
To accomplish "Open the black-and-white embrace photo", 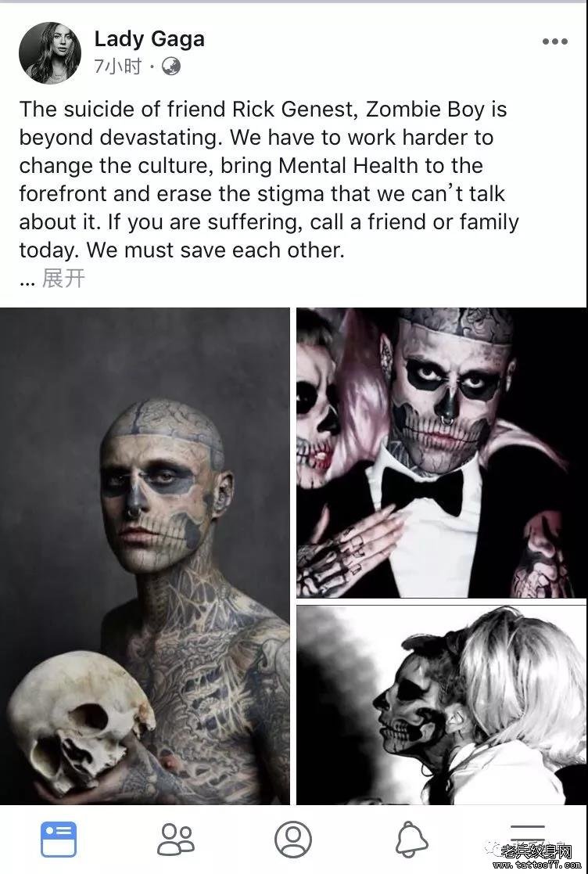I will pyautogui.click(x=442, y=704).
